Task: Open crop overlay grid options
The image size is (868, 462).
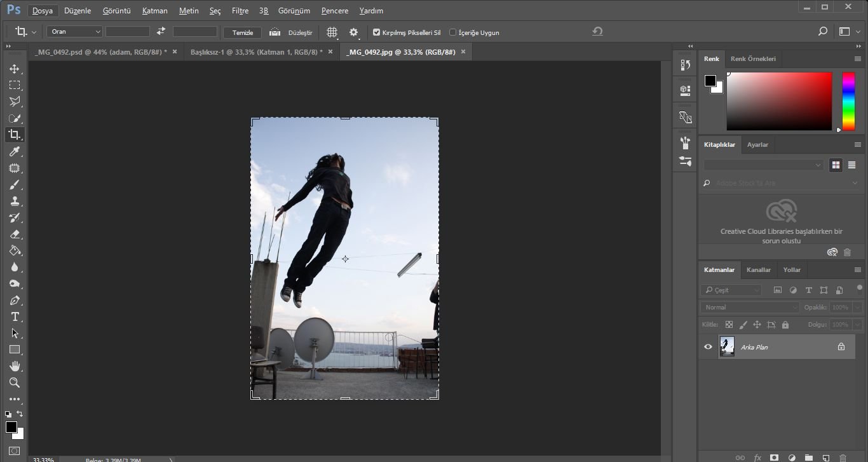Action: coord(332,32)
